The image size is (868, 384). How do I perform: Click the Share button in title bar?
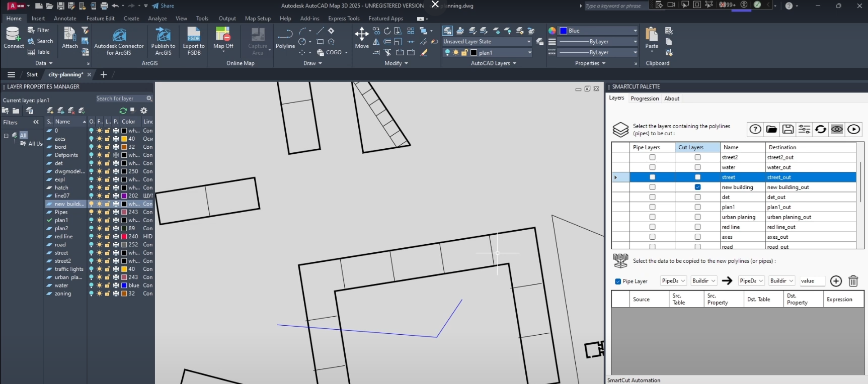pyautogui.click(x=163, y=6)
